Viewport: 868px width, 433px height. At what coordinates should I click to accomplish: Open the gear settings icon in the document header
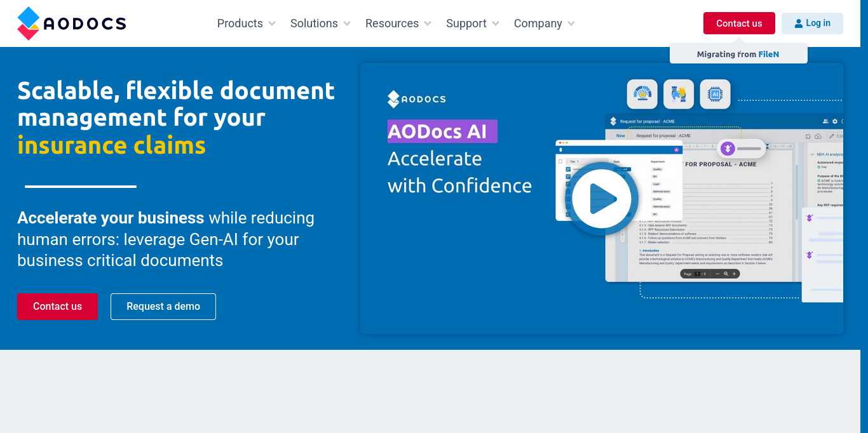[x=834, y=121]
